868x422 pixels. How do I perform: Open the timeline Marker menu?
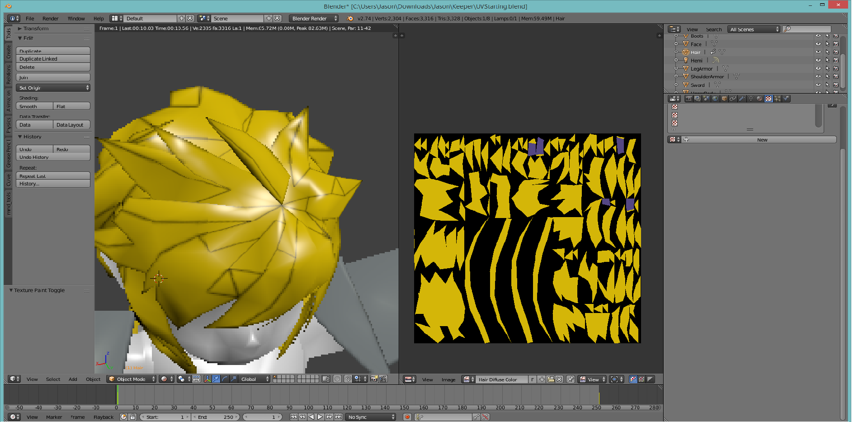(x=54, y=417)
